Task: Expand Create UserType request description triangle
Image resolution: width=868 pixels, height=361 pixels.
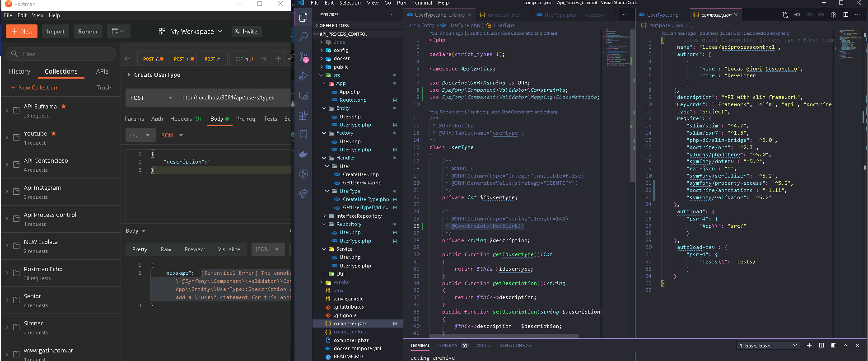Action: [x=129, y=75]
